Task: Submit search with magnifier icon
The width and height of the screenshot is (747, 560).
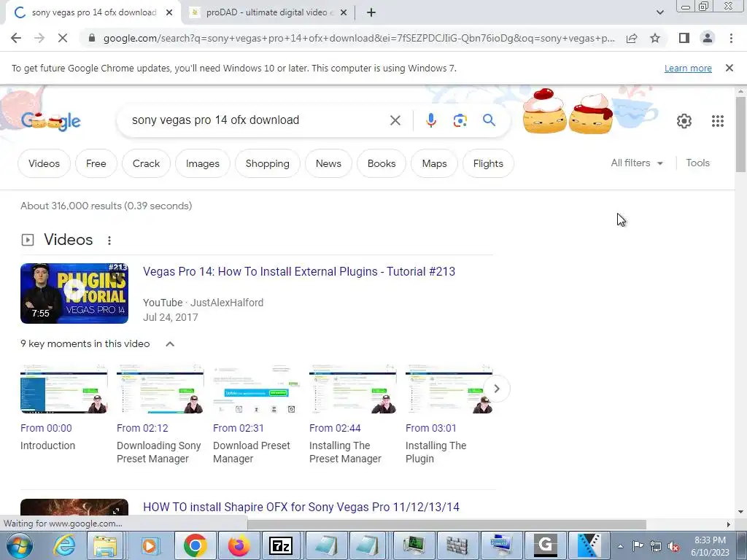Action: point(489,120)
